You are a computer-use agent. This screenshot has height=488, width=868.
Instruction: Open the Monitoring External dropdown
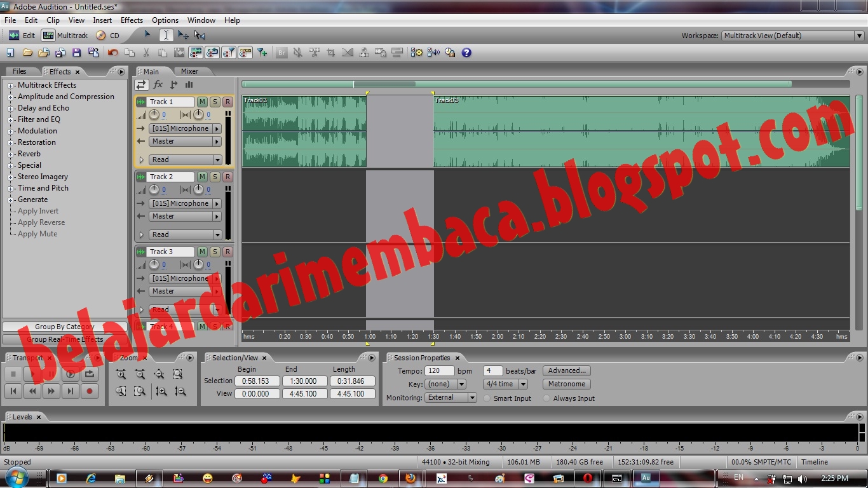pyautogui.click(x=451, y=398)
